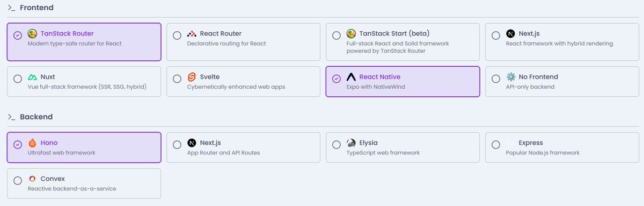Screen dimensions: 644x206
Task: Click "Expo with NativeWind" description
Action: [376, 87]
